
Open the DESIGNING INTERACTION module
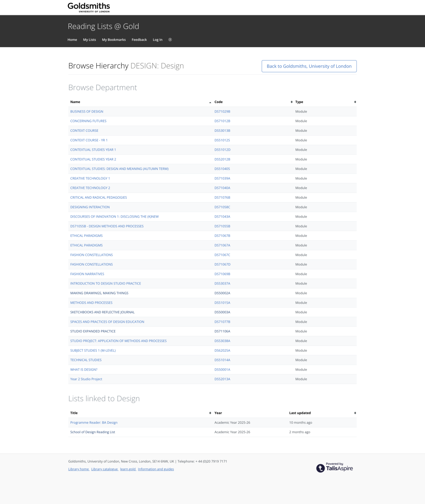tap(90, 207)
